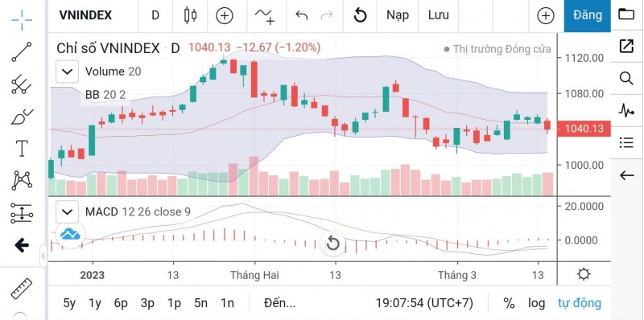Toggle log scale mode
644x320 pixels.
536,303
